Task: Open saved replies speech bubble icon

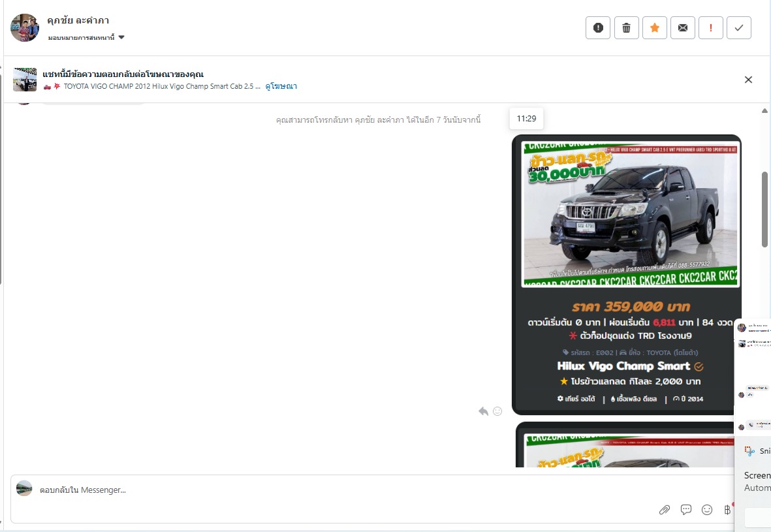Action: point(686,510)
